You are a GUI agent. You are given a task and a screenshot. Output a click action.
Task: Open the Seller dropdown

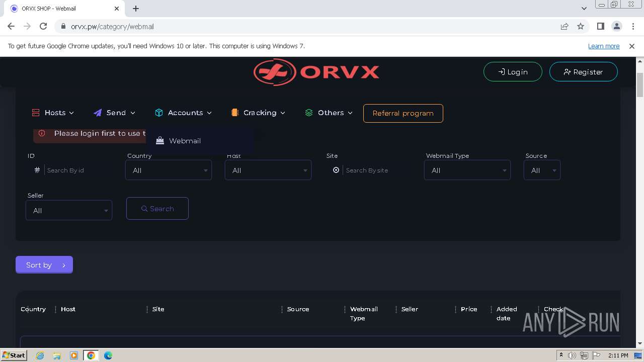(69, 211)
